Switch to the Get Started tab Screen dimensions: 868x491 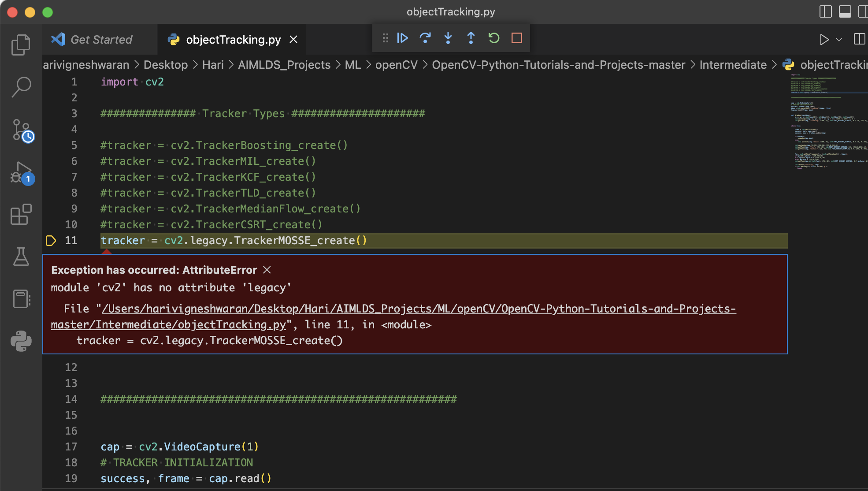click(101, 39)
